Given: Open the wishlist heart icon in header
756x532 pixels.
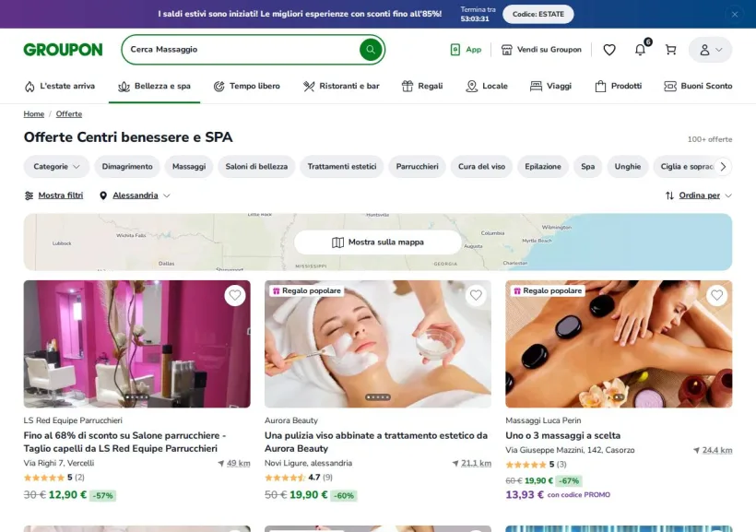Looking at the screenshot, I should pyautogui.click(x=609, y=50).
